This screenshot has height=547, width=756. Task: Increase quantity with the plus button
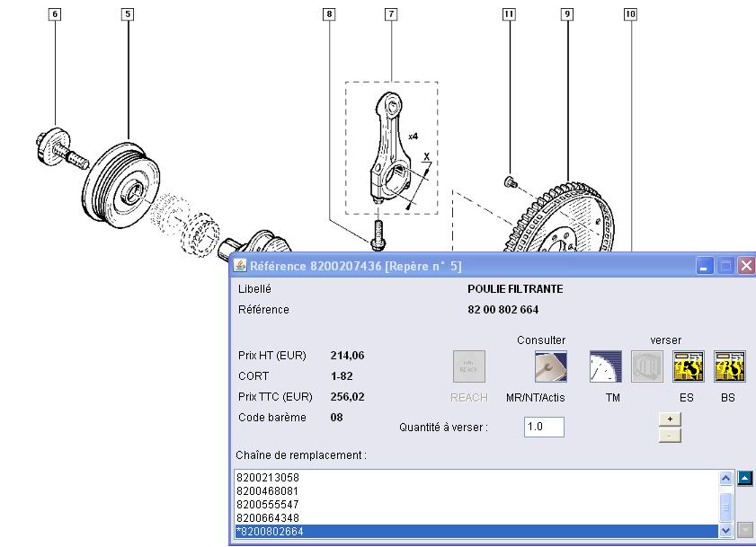(670, 419)
